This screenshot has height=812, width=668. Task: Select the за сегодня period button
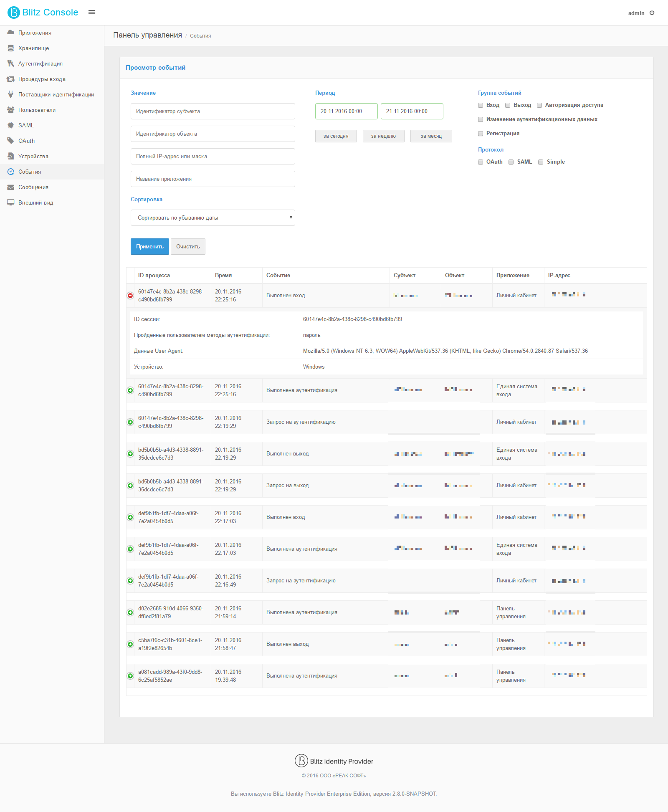pyautogui.click(x=336, y=136)
